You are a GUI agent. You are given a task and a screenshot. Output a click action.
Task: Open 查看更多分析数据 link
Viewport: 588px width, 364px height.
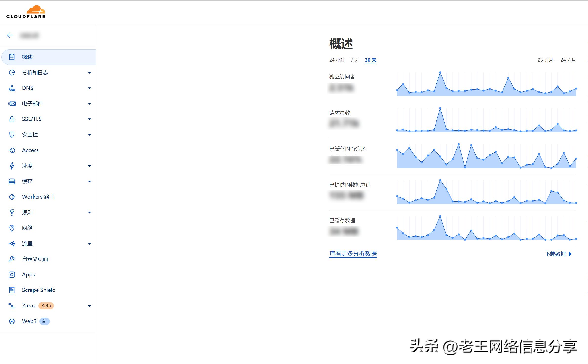[x=353, y=254]
